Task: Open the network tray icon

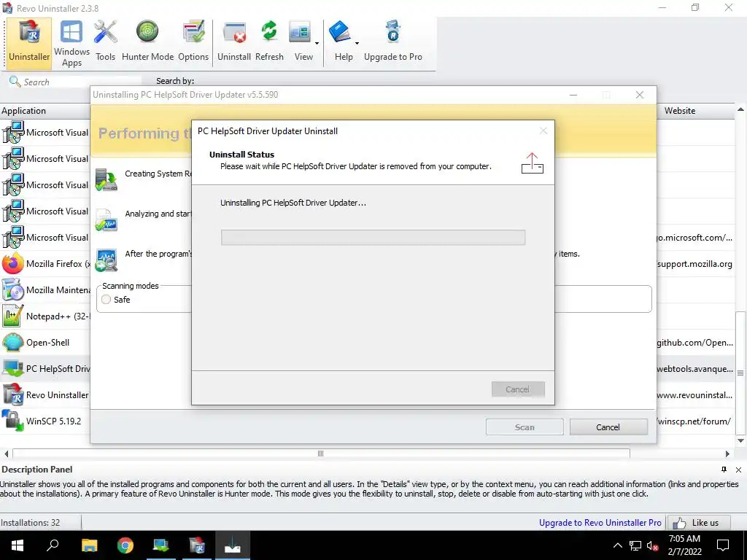Action: point(635,545)
